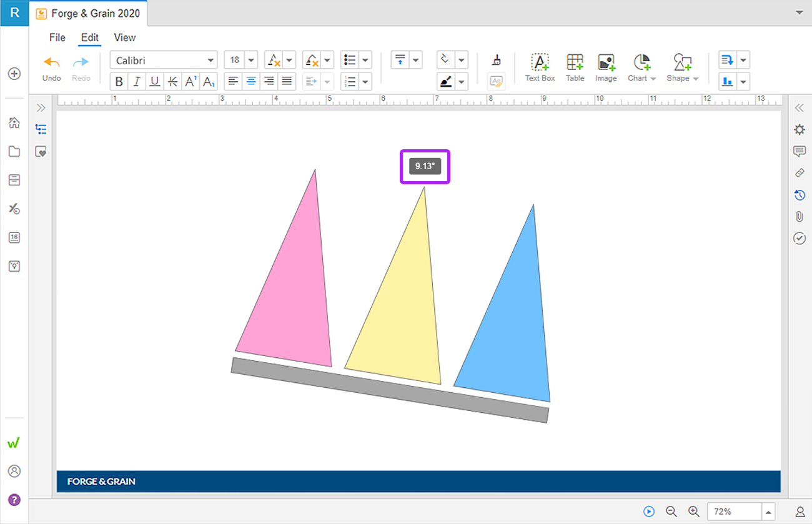Align text right
This screenshot has height=524, width=812.
point(269,81)
